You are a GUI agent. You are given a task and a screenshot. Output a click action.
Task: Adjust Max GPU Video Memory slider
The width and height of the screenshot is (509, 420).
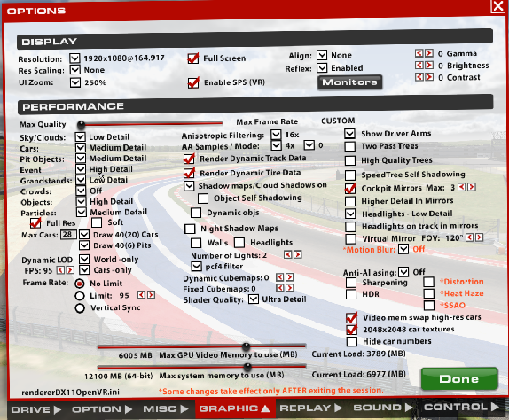click(x=247, y=346)
